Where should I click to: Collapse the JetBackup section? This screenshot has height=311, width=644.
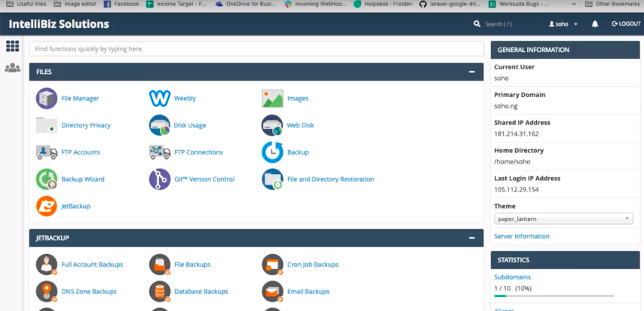pos(471,238)
